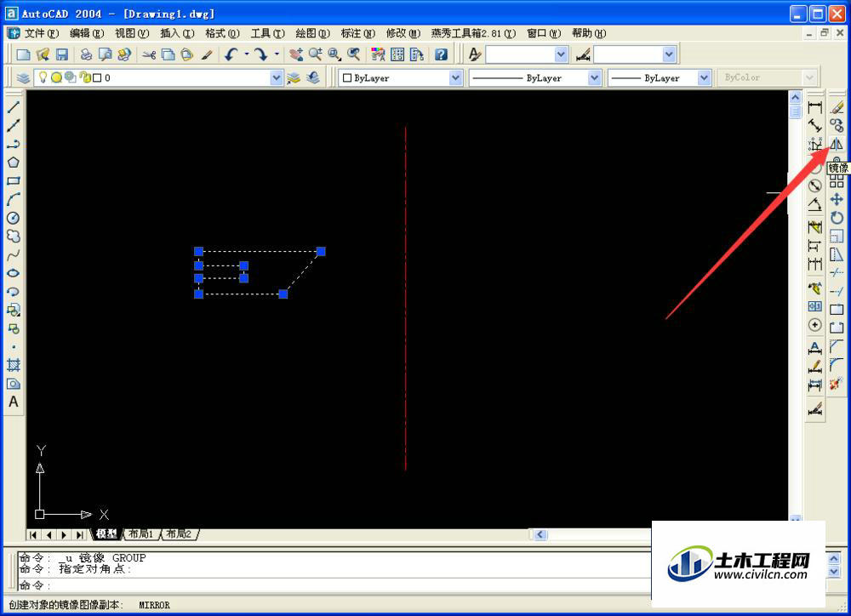Click the Erase modify tool
This screenshot has height=616, width=851.
click(x=837, y=107)
